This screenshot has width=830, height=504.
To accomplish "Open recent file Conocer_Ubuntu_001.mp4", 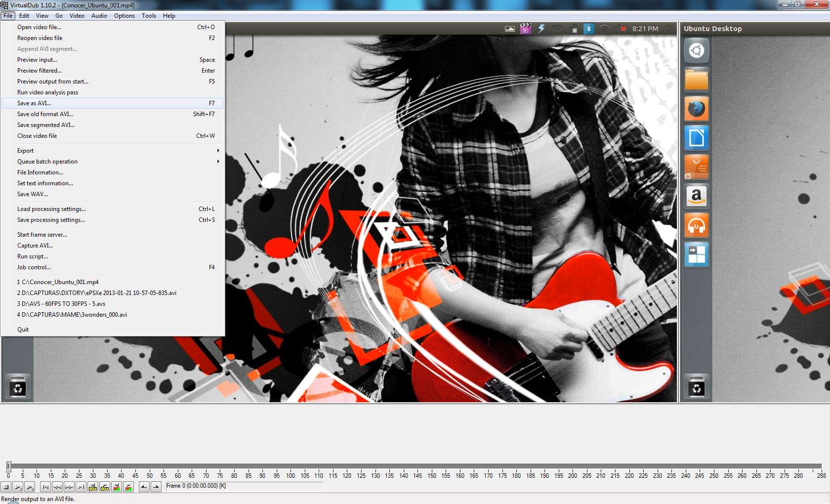I will [x=113, y=282].
